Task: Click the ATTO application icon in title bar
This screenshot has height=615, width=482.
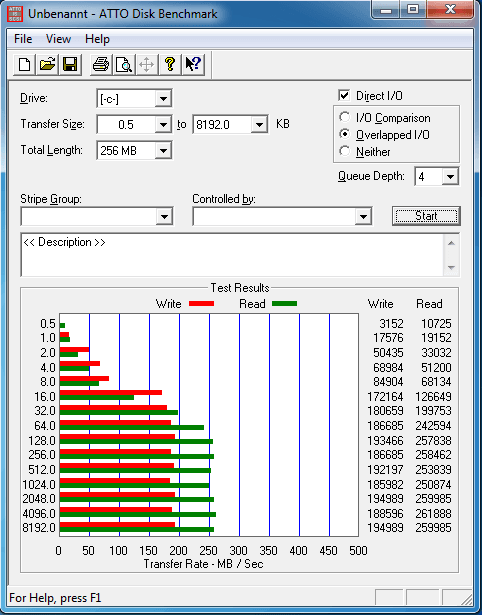Action: (15, 14)
